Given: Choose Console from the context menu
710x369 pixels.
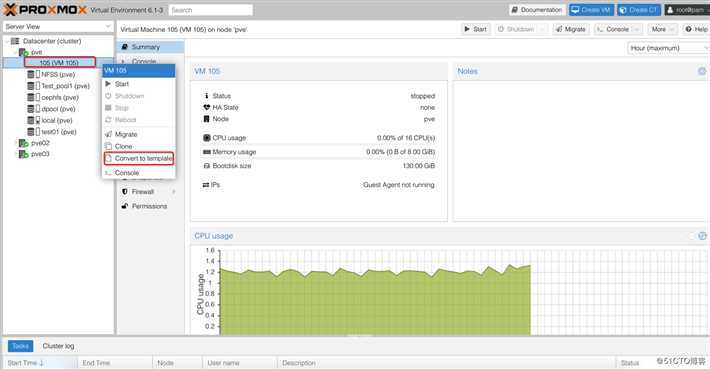Looking at the screenshot, I should coord(139,173).
